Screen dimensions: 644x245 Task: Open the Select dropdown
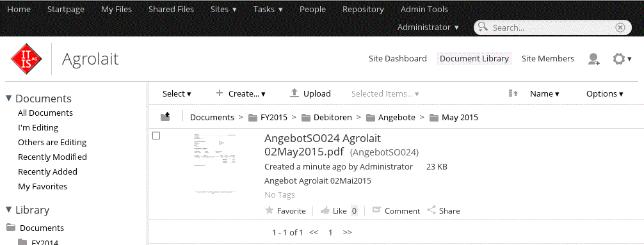pyautogui.click(x=177, y=93)
